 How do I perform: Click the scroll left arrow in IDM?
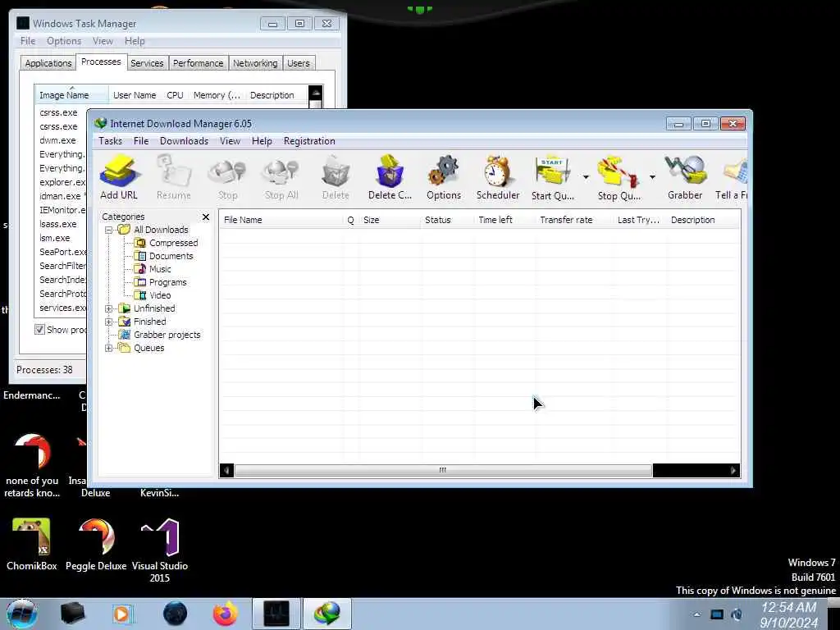226,470
